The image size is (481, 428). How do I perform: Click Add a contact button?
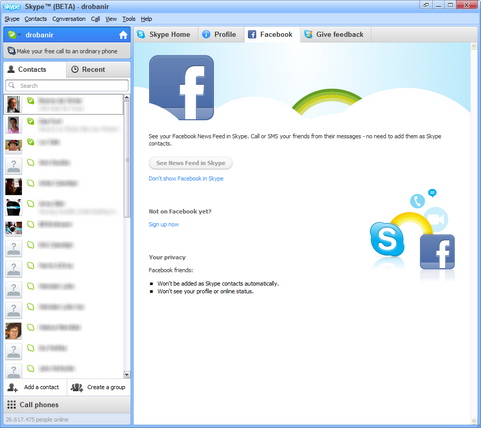pos(35,387)
